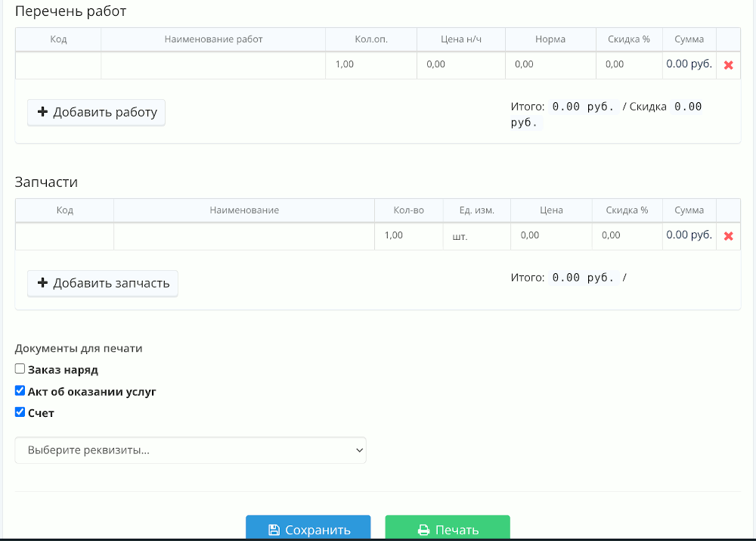Click the Ед. изм. field showing шт.
The width and height of the screenshot is (756, 541).
pos(476,236)
